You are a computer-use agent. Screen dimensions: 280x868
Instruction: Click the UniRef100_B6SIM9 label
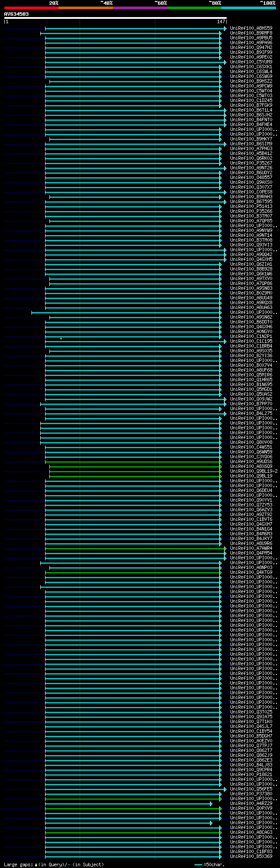pos(251,144)
